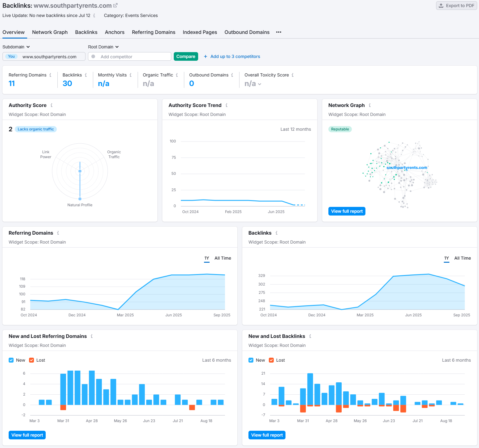Open the more tabs ellipsis menu
This screenshot has height=448, width=479.
(279, 32)
